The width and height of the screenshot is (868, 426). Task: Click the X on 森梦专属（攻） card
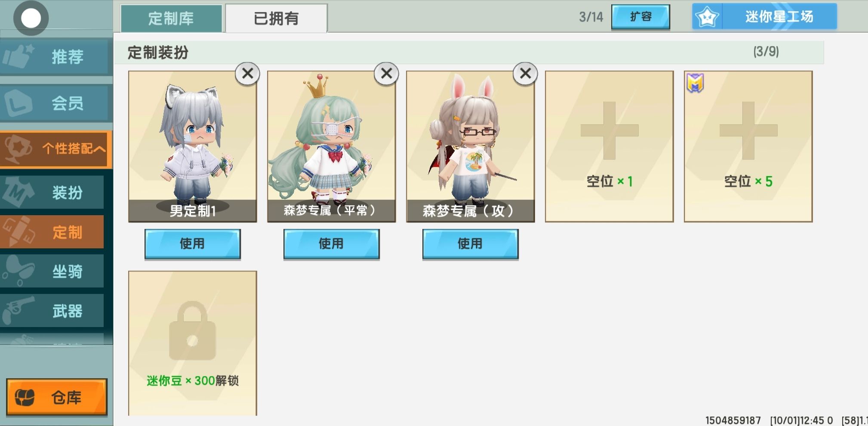coord(525,74)
